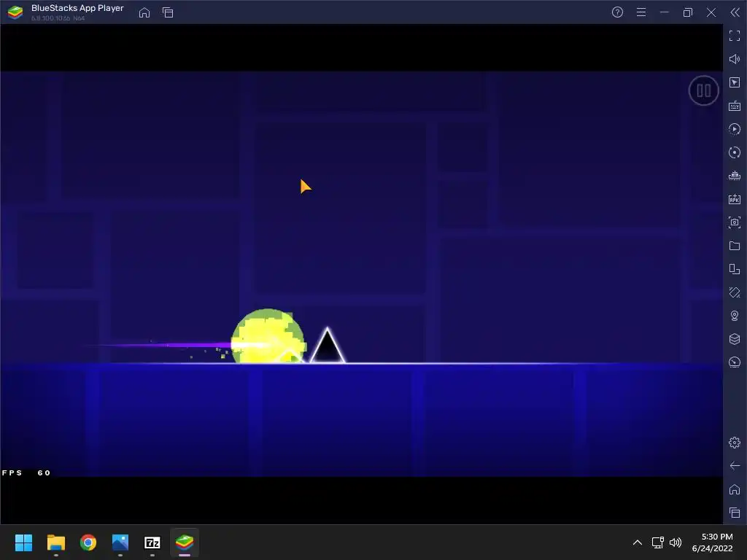Click the sidebar volume speaker icon
The width and height of the screenshot is (747, 560).
coord(735,59)
